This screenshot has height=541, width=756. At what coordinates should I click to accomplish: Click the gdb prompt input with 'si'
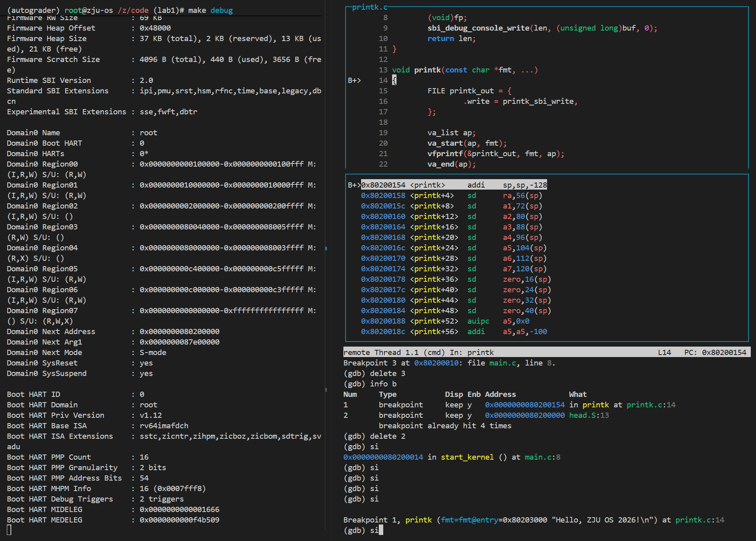pyautogui.click(x=364, y=531)
